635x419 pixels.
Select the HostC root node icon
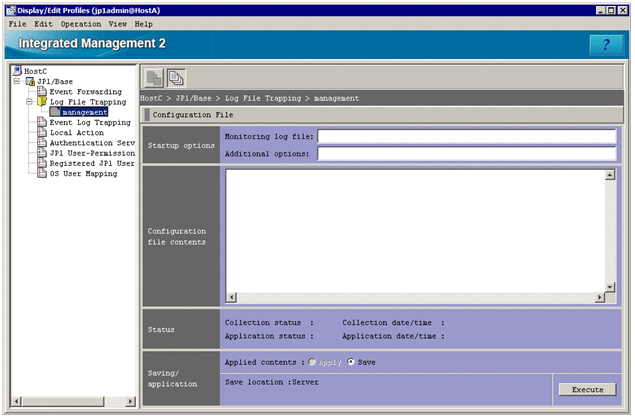pyautogui.click(x=16, y=71)
